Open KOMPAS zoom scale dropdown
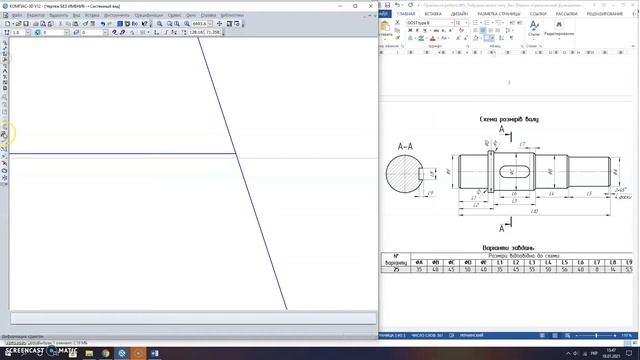 coord(210,24)
